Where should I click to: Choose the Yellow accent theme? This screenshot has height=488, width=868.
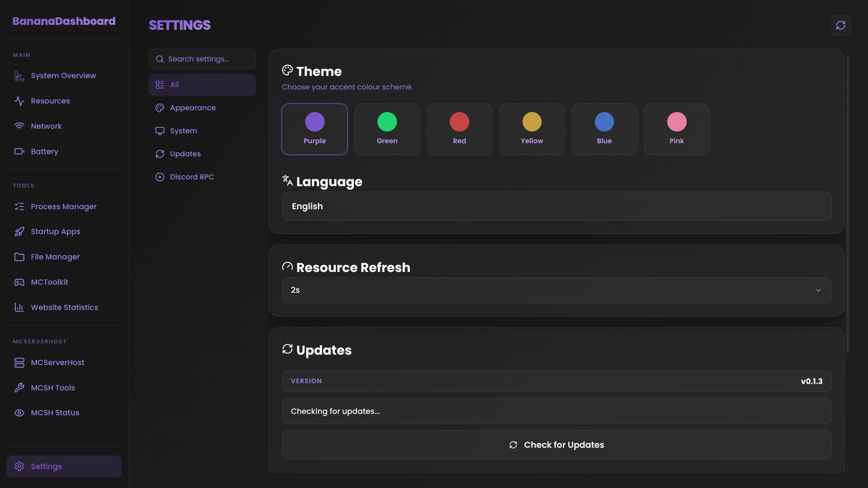(532, 129)
